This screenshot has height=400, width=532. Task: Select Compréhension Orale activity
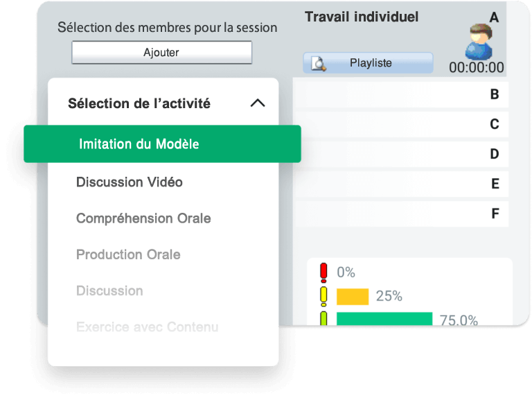click(x=143, y=218)
